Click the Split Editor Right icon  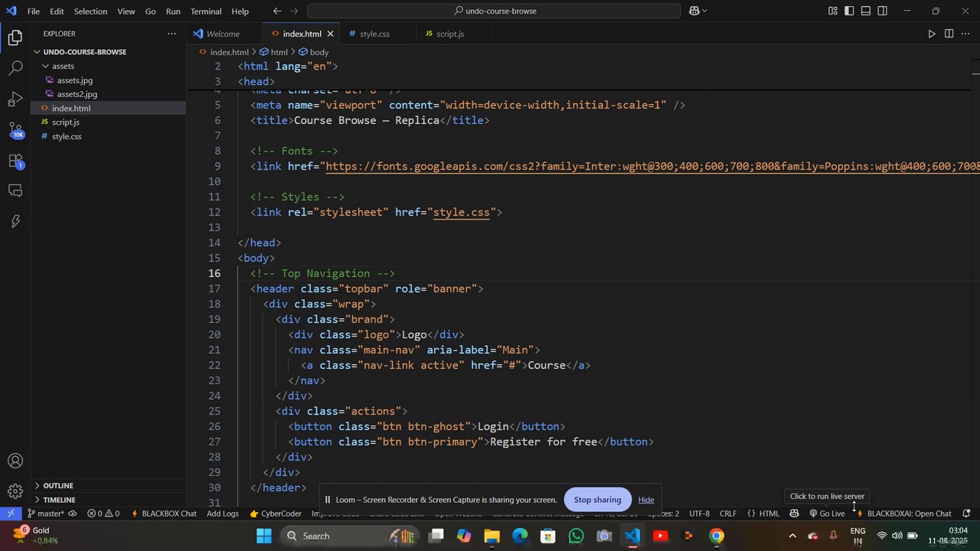point(949,34)
